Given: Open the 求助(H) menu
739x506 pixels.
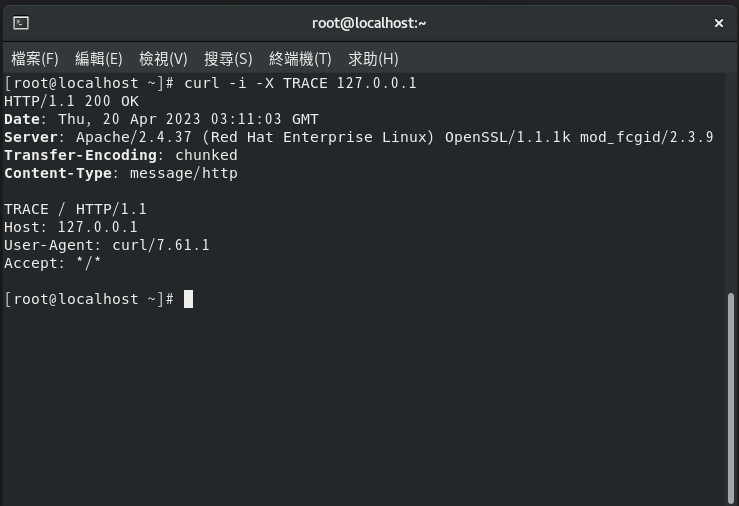Looking at the screenshot, I should (x=373, y=59).
